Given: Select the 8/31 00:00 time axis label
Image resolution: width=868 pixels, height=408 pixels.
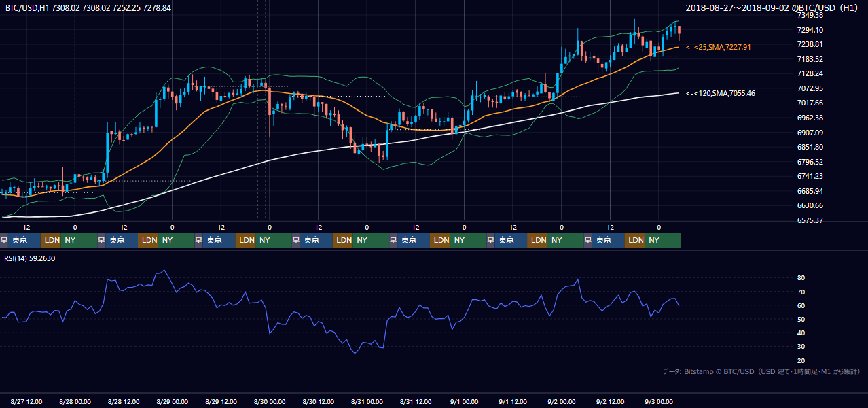Looking at the screenshot, I should click(x=367, y=401).
